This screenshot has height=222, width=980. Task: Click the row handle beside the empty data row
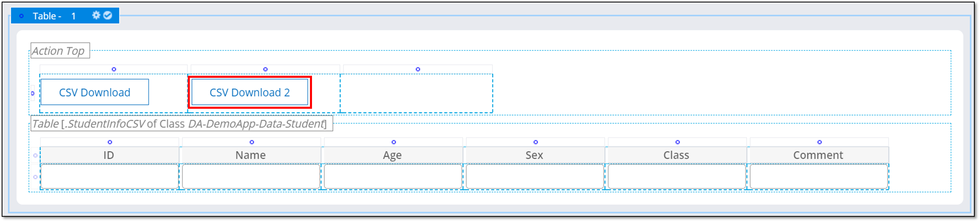click(x=35, y=177)
